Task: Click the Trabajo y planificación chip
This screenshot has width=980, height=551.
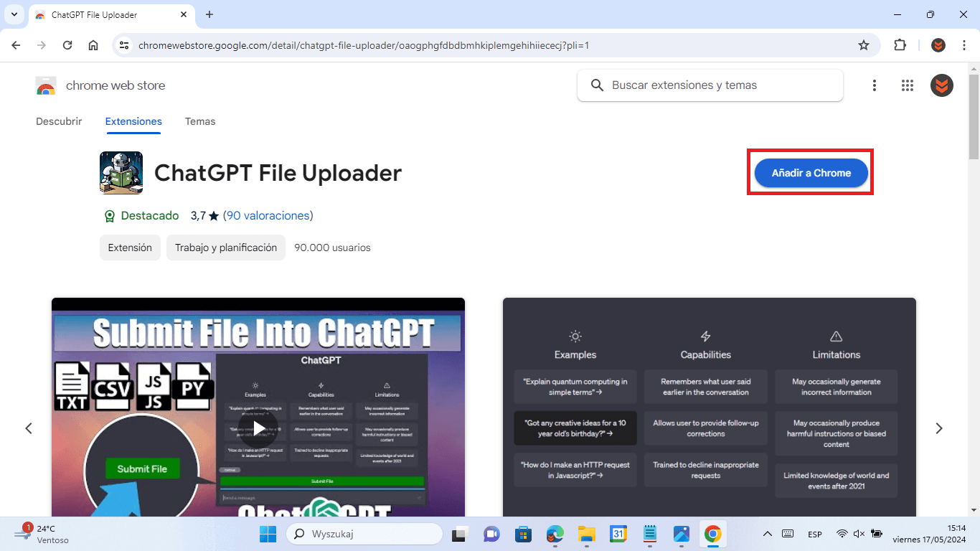Action: coord(226,248)
